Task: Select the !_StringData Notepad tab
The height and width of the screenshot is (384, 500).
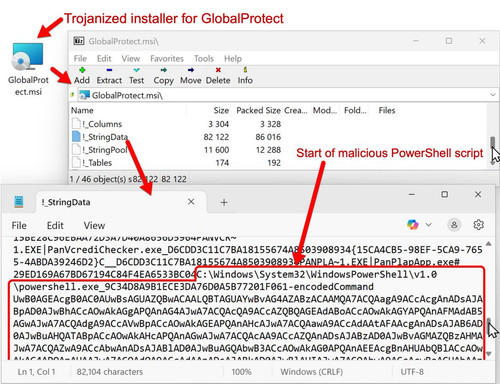Action: [120, 202]
